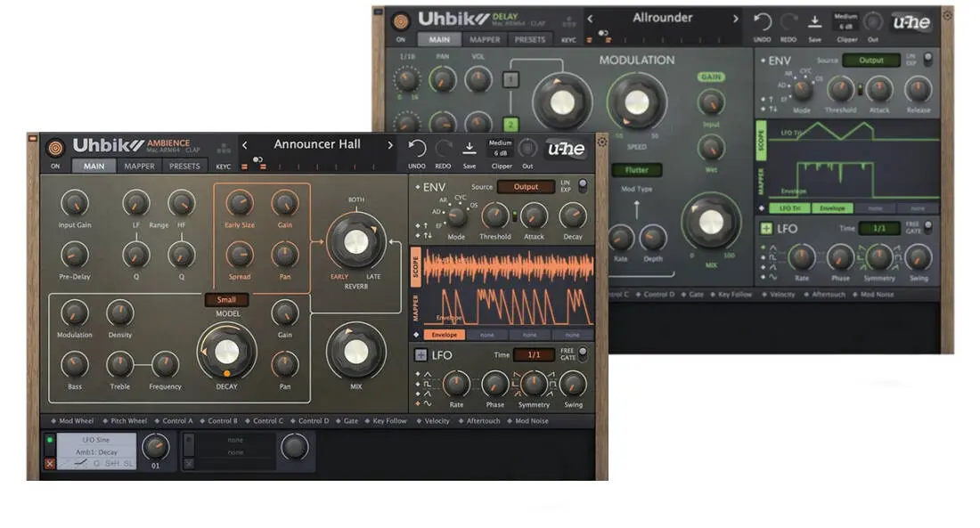This screenshot has height=528, width=980.
Task: Switch the ENV between LIN and EXP
Action: 583,187
